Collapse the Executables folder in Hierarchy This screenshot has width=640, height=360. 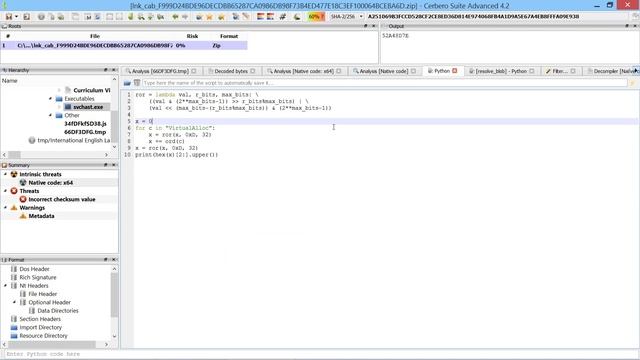pyautogui.click(x=51, y=98)
